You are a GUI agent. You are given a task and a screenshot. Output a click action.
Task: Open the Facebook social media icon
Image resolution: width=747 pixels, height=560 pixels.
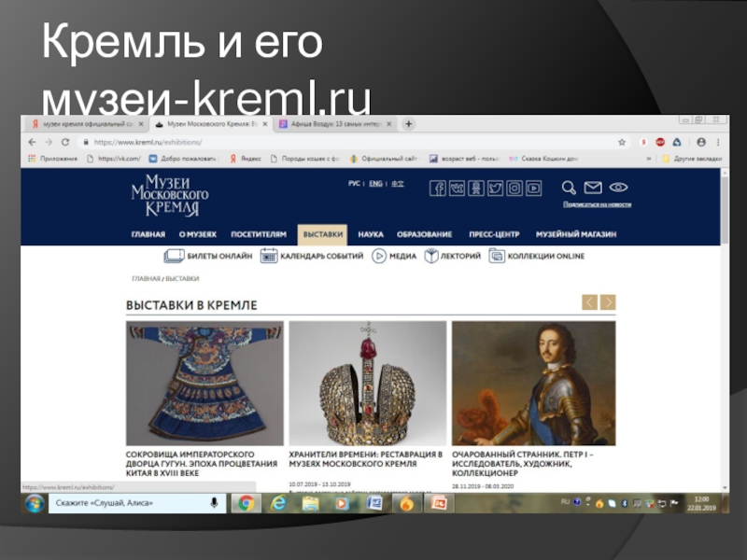click(x=437, y=189)
